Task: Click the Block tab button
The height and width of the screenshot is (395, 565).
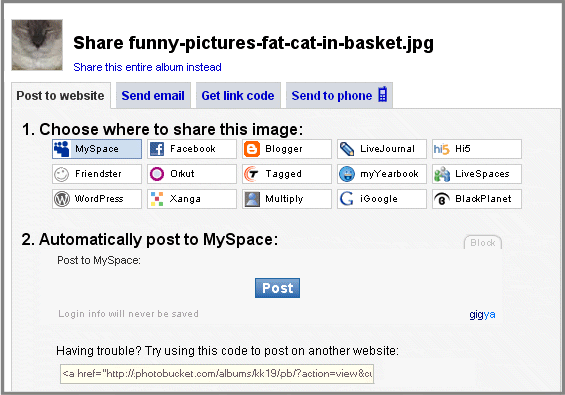Action: coord(483,243)
